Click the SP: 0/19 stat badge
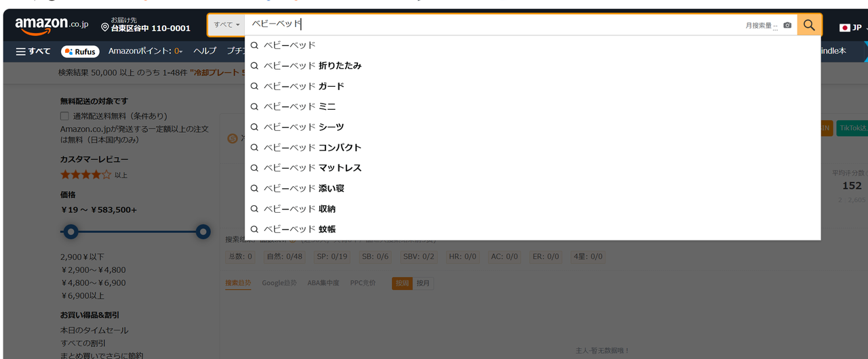 click(x=332, y=257)
